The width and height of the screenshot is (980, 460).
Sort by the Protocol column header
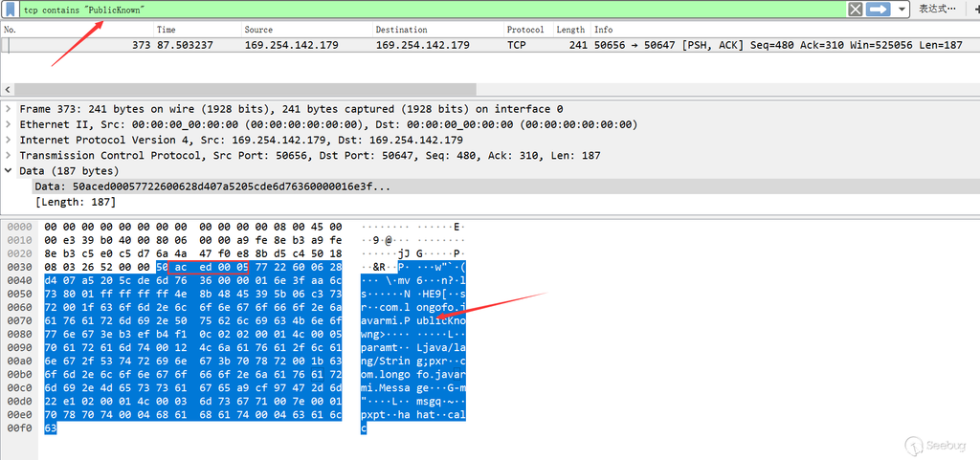click(525, 30)
